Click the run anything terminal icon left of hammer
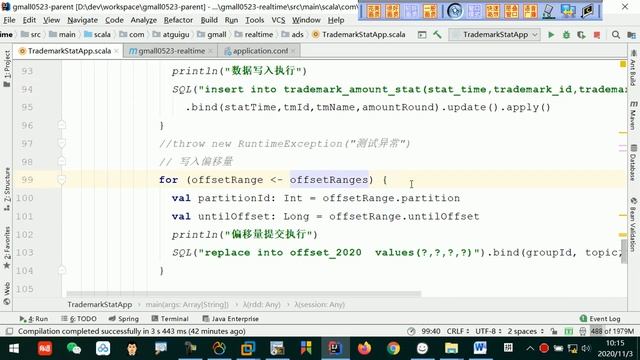The image size is (640, 360). click(422, 35)
